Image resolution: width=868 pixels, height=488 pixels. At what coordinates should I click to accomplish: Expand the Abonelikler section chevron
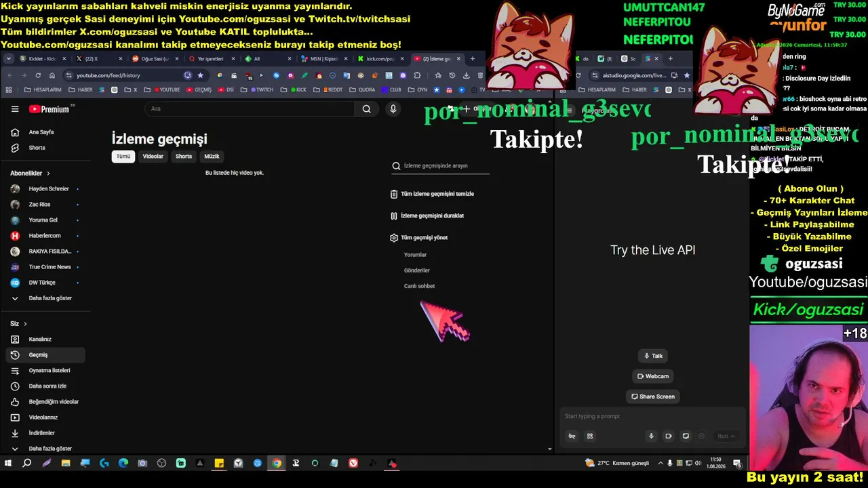[48, 174]
